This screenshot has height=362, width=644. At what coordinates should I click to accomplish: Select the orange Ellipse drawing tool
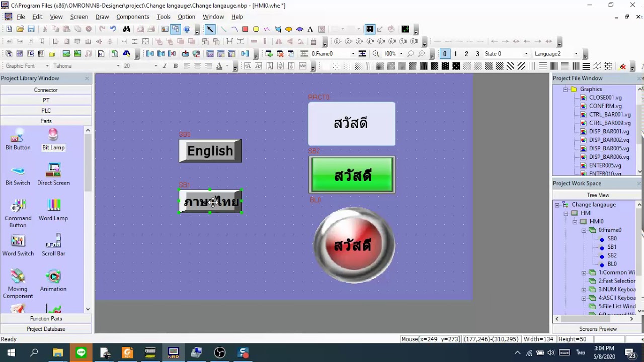click(289, 29)
